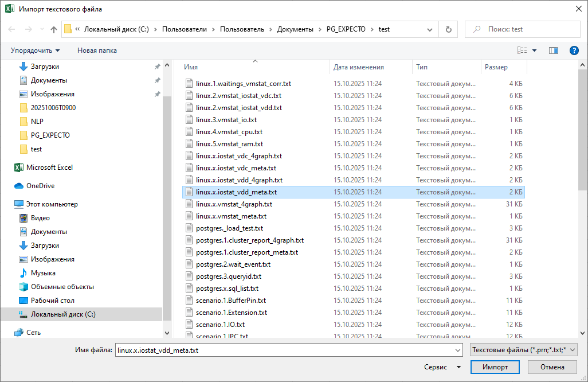Viewport: 588px width, 382px height.
Task: Go up one folder level arrow
Action: pos(54,29)
